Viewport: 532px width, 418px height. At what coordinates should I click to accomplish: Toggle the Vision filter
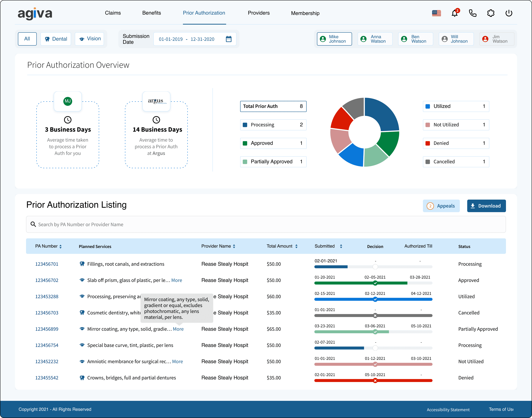tap(90, 39)
